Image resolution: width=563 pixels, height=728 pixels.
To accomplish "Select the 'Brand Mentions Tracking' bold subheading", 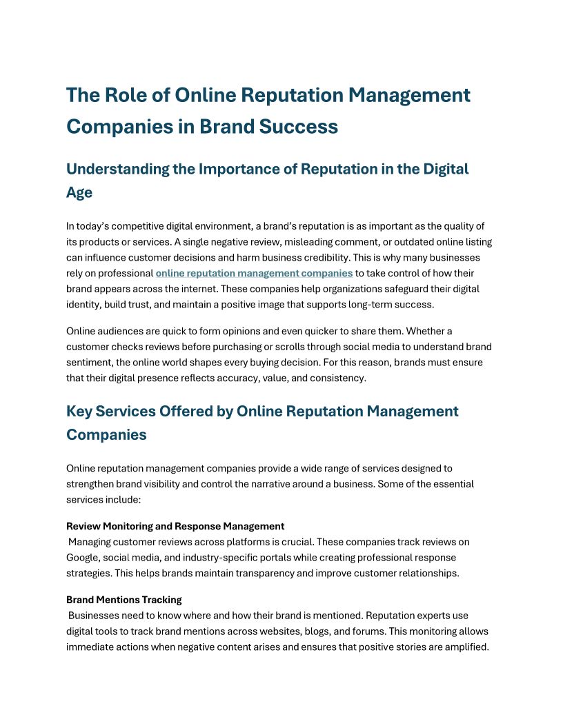I will click(124, 600).
